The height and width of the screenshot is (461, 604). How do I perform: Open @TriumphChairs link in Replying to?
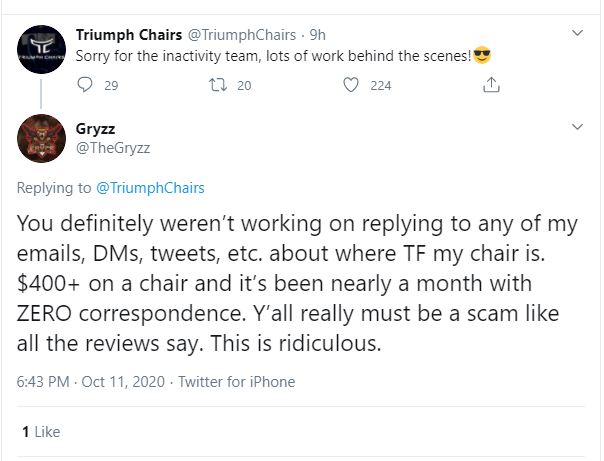[x=150, y=188]
